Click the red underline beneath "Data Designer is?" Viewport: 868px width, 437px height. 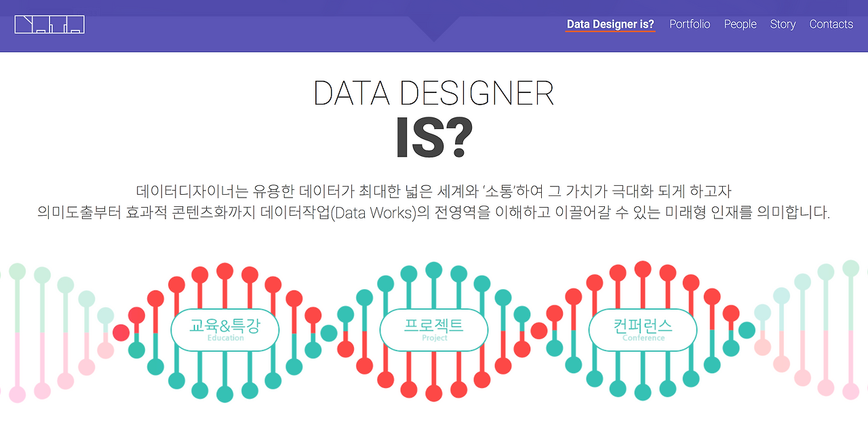point(610,32)
